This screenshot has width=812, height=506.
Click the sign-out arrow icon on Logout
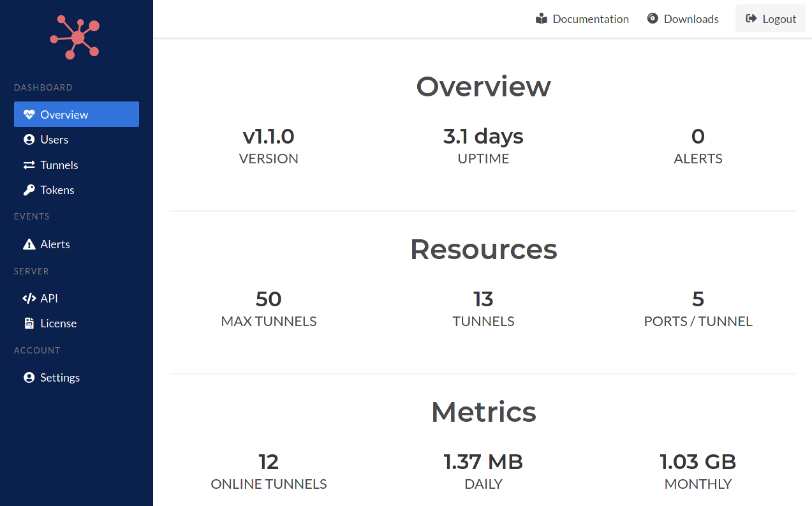pos(751,19)
